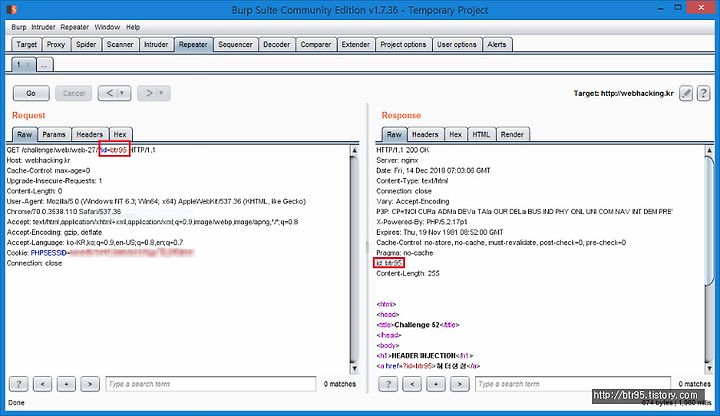Select the Request Raw tab
The height and width of the screenshot is (416, 720).
click(x=24, y=135)
